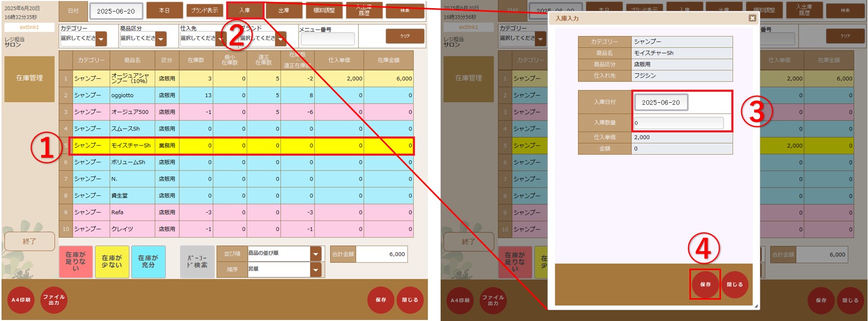Click the dimmed round 閉じる button behind the dialog
The height and width of the screenshot is (321, 868).
pos(850,300)
